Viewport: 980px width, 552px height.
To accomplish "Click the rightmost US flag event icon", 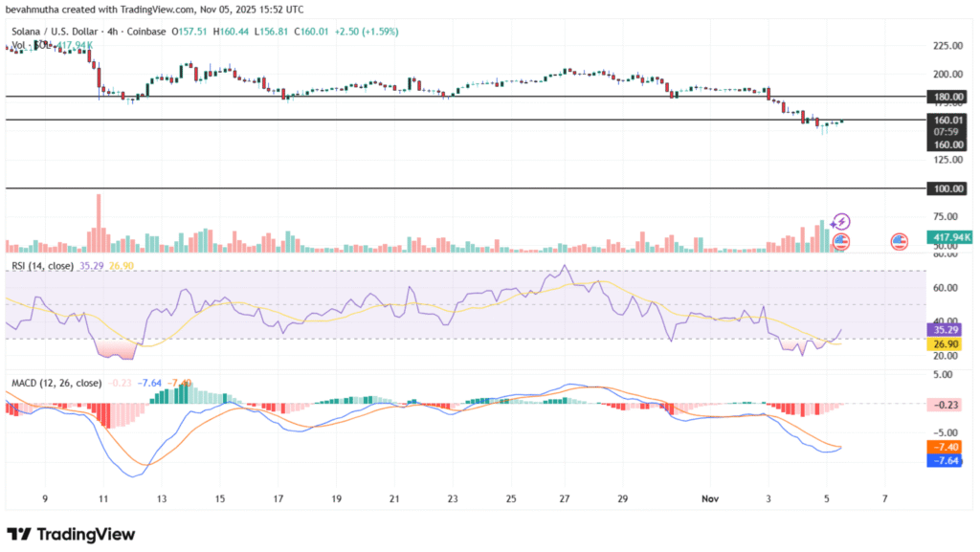I will pos(900,241).
